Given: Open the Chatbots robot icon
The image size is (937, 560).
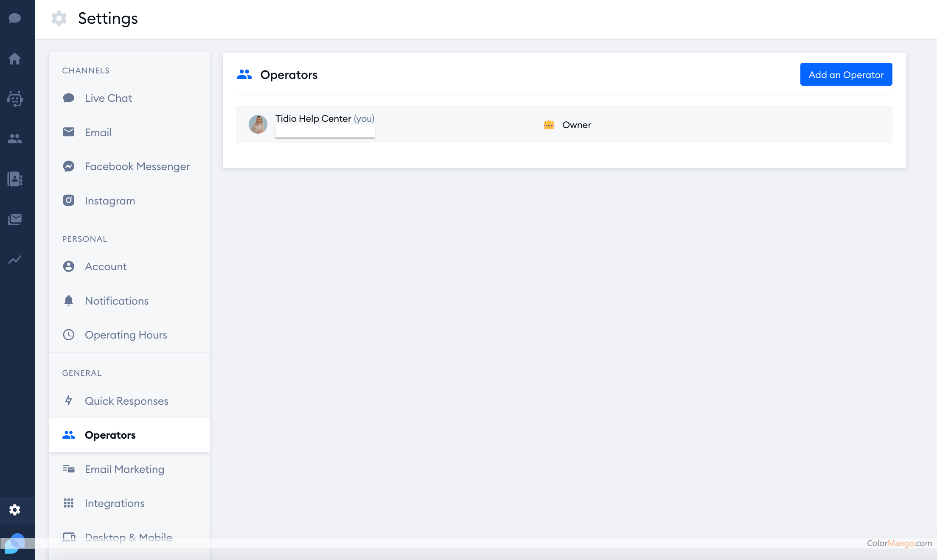Looking at the screenshot, I should click(x=15, y=99).
